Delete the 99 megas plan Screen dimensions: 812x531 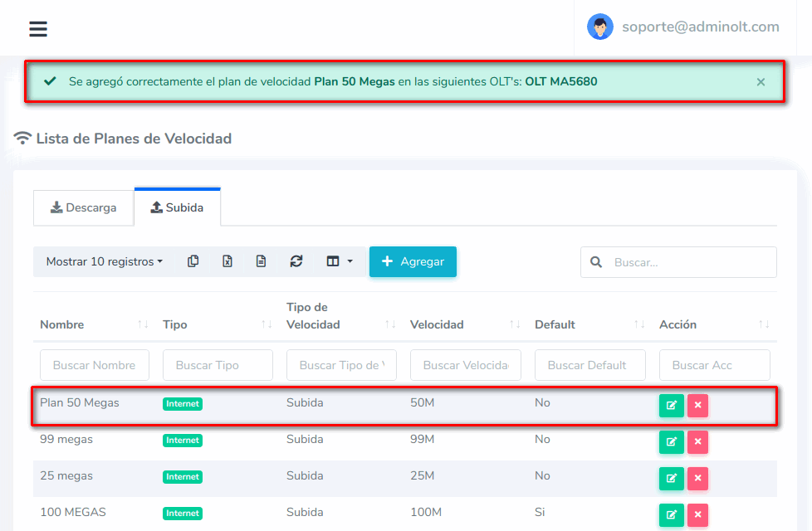(x=697, y=442)
